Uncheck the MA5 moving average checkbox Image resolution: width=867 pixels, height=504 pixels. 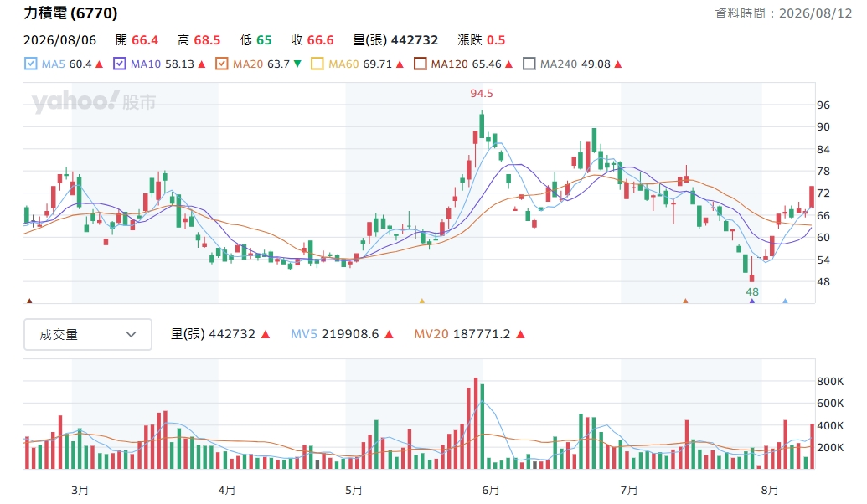pyautogui.click(x=30, y=64)
